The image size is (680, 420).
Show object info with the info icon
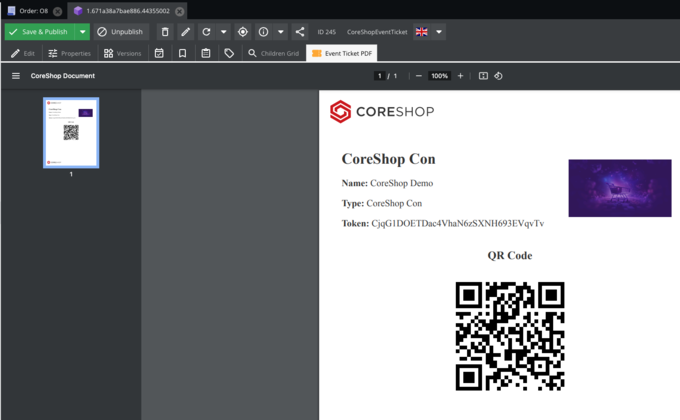pos(263,32)
